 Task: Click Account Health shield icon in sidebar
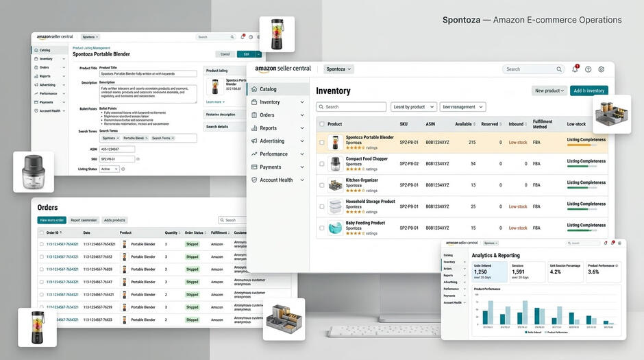point(254,180)
